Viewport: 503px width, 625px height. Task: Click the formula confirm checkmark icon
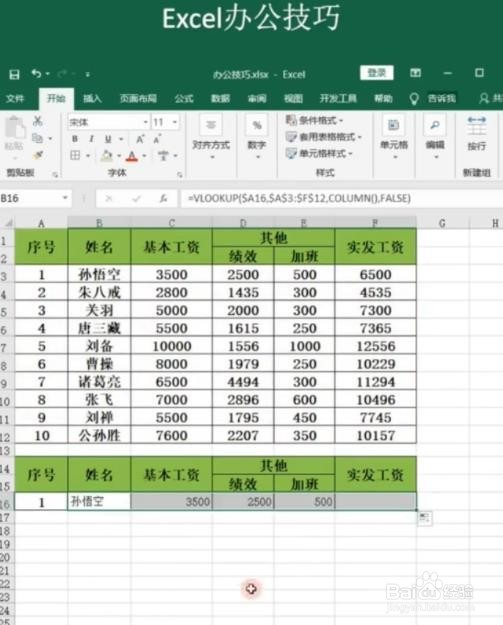(x=136, y=199)
